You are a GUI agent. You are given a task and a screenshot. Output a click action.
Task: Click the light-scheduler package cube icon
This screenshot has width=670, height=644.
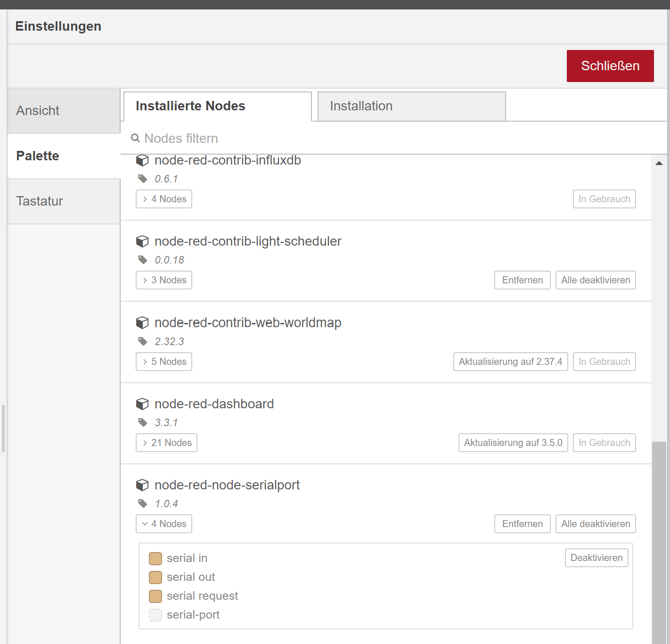[142, 241]
